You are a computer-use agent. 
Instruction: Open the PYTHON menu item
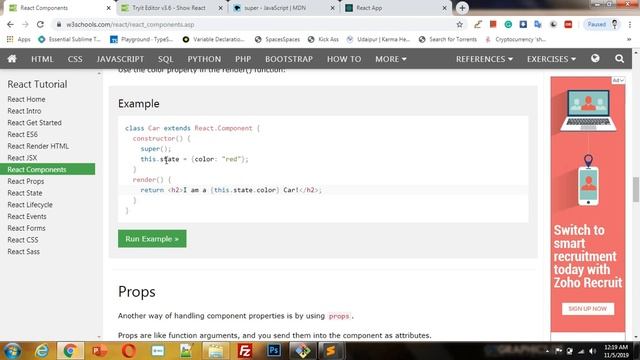pos(204,59)
